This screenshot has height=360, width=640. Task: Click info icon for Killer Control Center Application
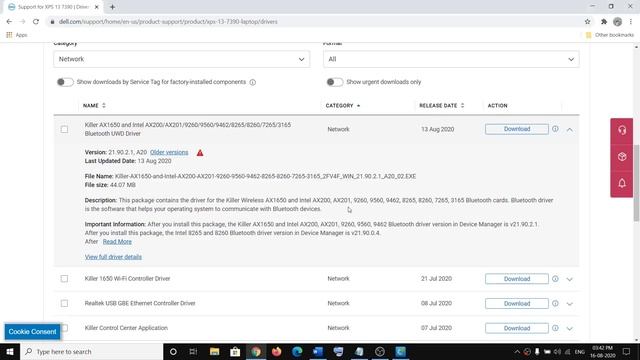(555, 328)
